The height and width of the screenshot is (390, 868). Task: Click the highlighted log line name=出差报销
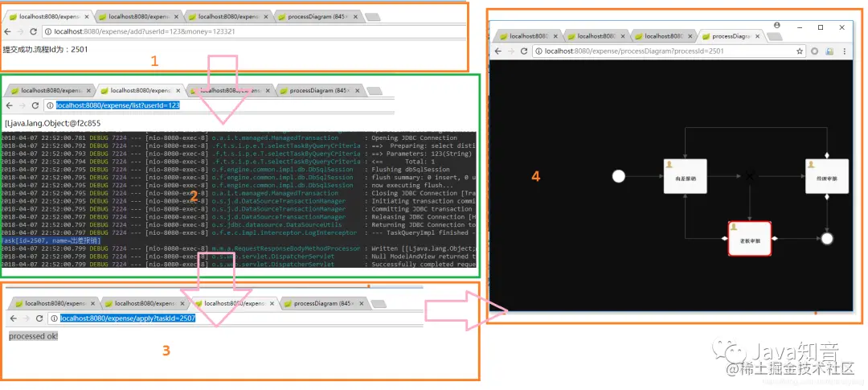pos(51,241)
